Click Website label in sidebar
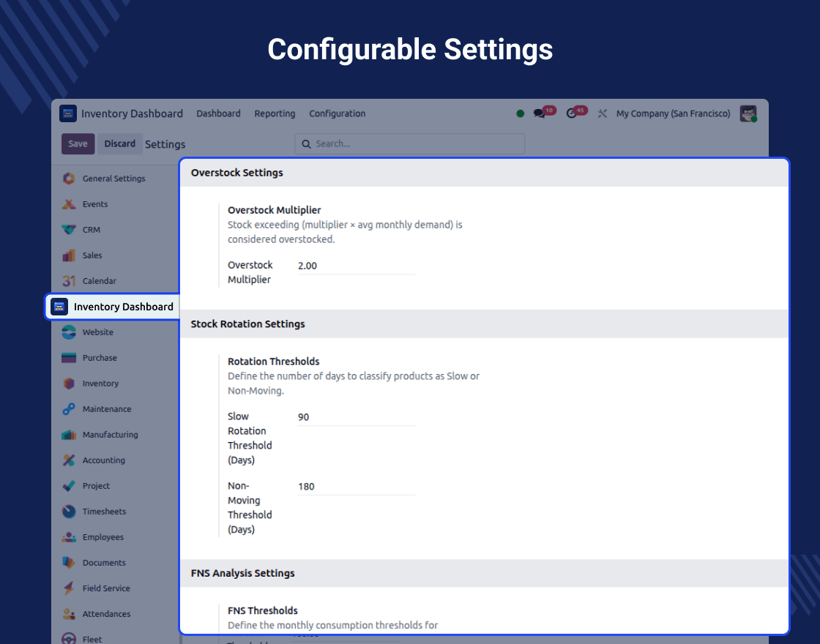Screen dimensions: 820x644 [x=98, y=332]
